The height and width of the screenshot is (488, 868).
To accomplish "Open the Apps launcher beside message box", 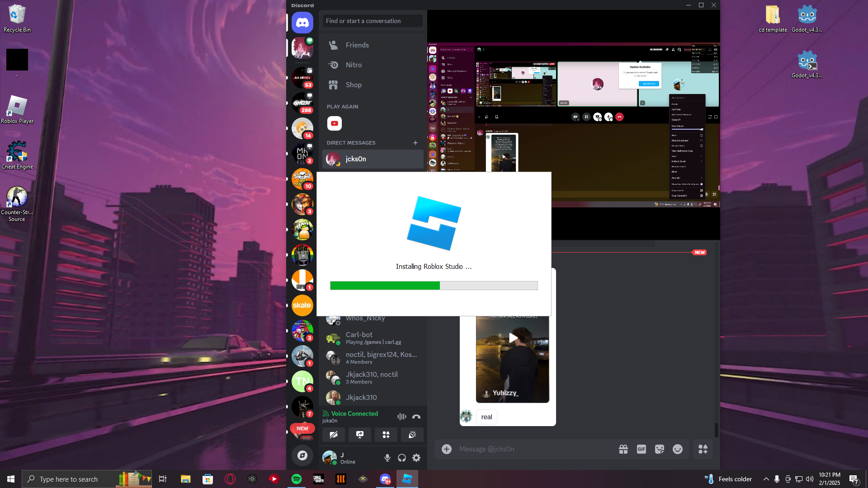I will pos(703,449).
